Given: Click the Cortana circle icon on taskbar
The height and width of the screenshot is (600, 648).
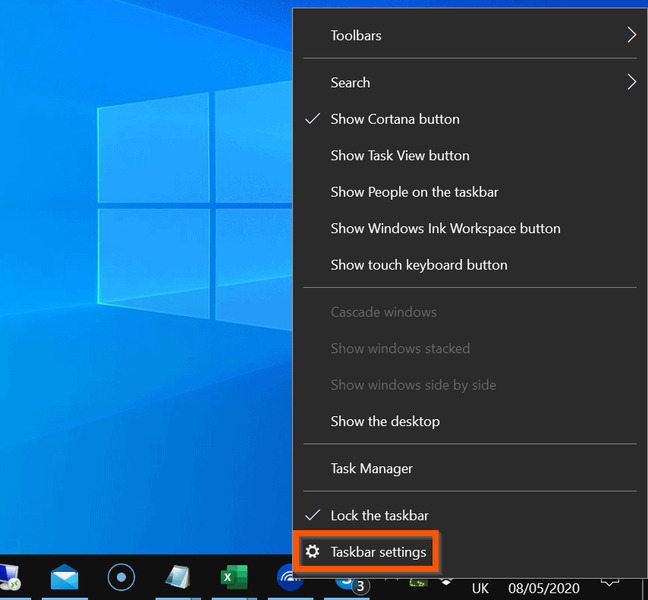Looking at the screenshot, I should point(121,577).
